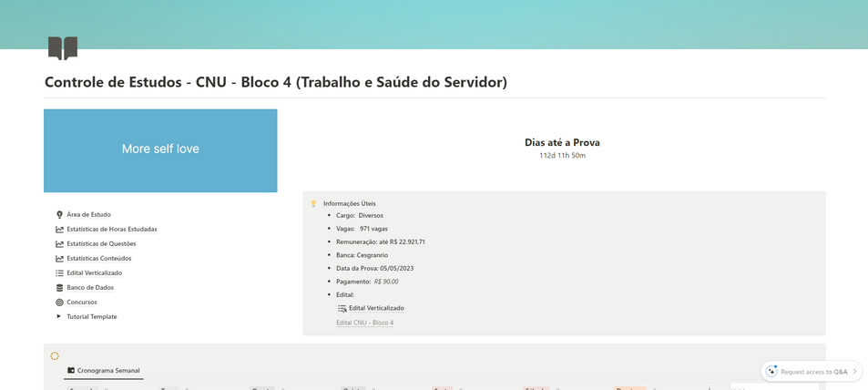The image size is (868, 390).
Task: Click the Banco de Dados database icon
Action: pyautogui.click(x=59, y=288)
